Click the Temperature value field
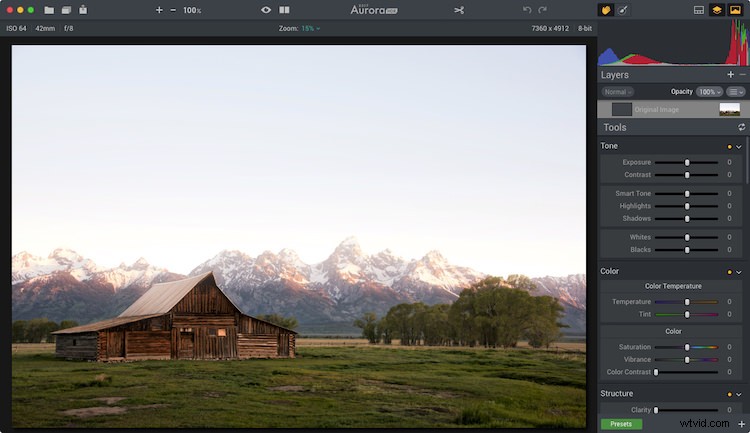Viewport: 750px width, 433px height. [729, 302]
